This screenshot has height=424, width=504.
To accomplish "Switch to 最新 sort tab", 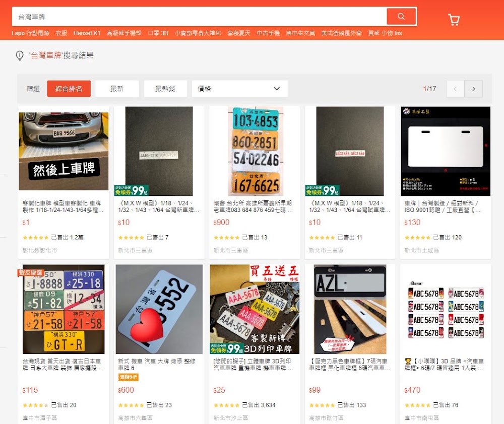I will [x=117, y=89].
